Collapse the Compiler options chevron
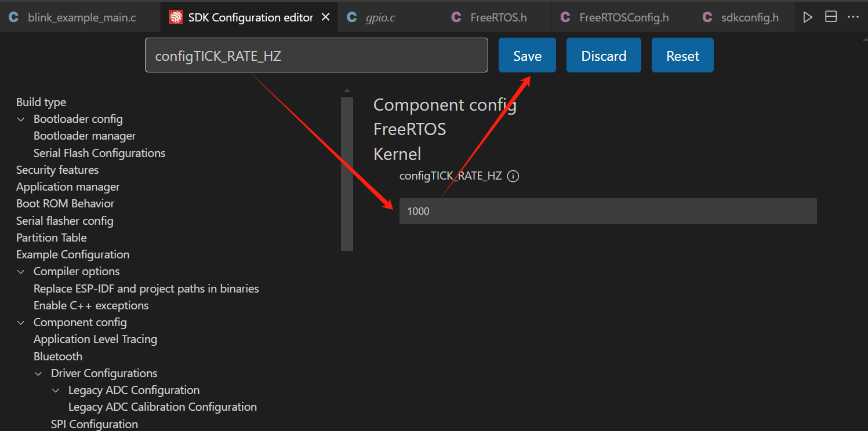This screenshot has width=868, height=431. tap(21, 272)
